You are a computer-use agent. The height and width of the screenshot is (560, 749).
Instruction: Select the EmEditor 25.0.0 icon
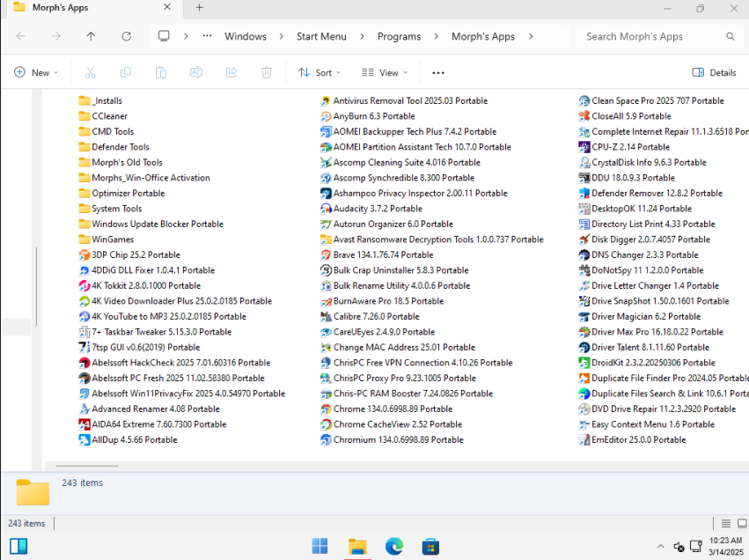[584, 439]
